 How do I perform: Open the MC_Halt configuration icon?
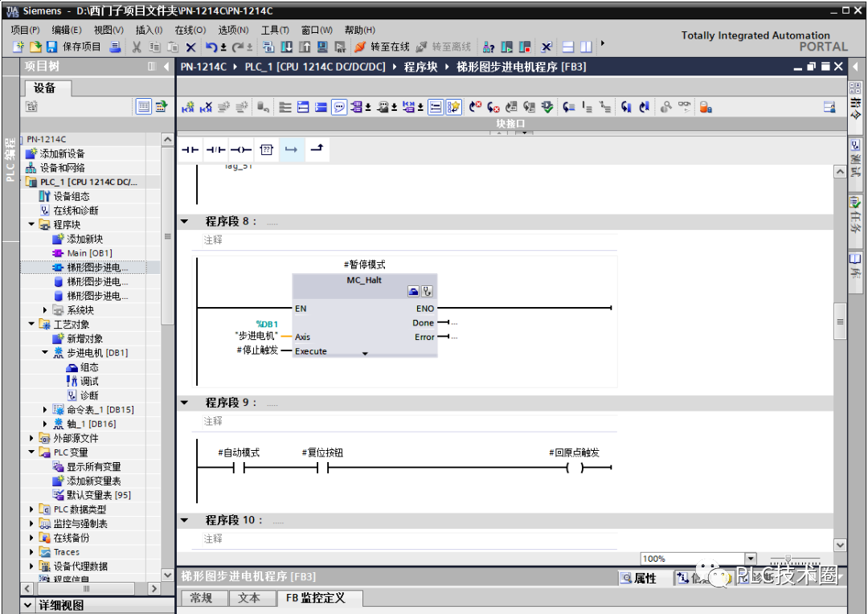pos(413,291)
